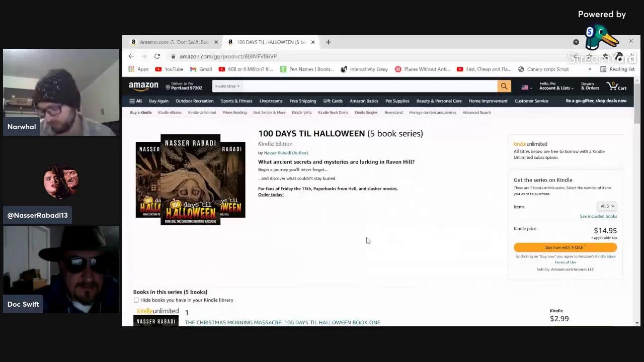Open the YouTube bookmark in bookmarks bar

click(169, 69)
